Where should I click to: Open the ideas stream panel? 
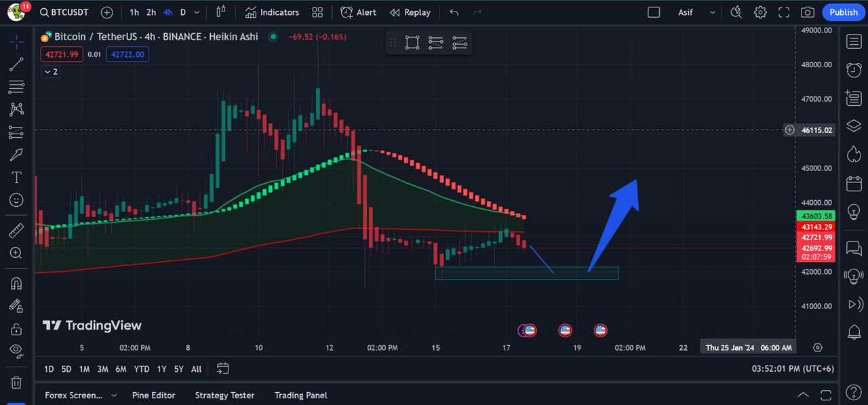pos(854,275)
